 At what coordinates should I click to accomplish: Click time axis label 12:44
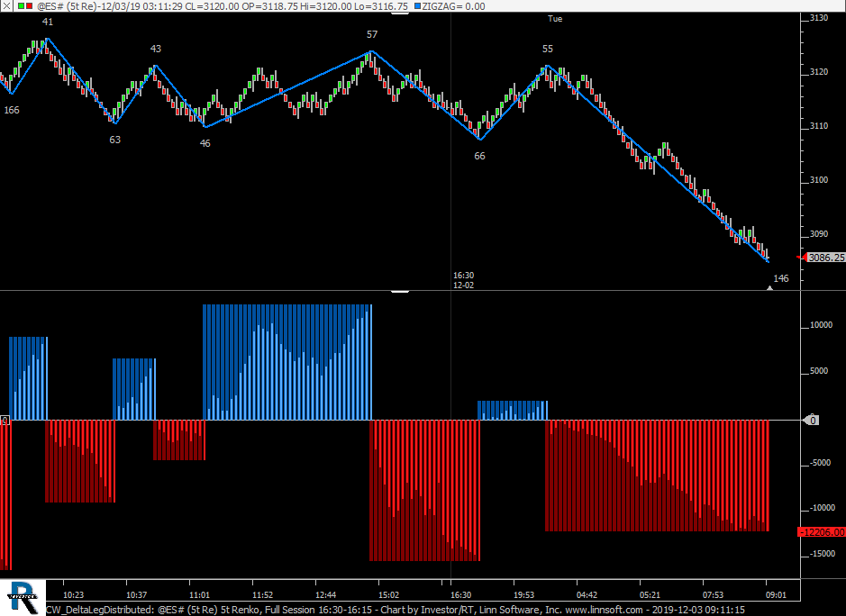pos(326,594)
